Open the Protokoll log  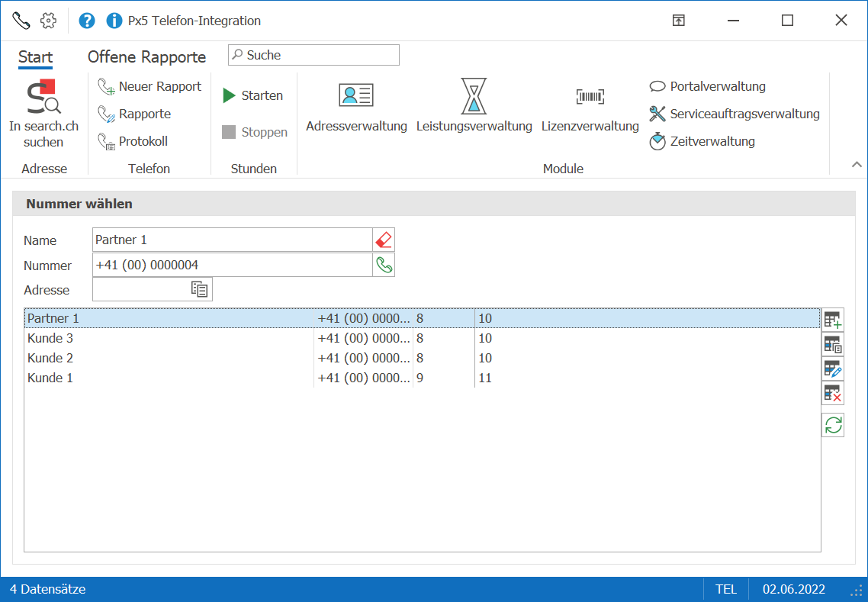[133, 141]
